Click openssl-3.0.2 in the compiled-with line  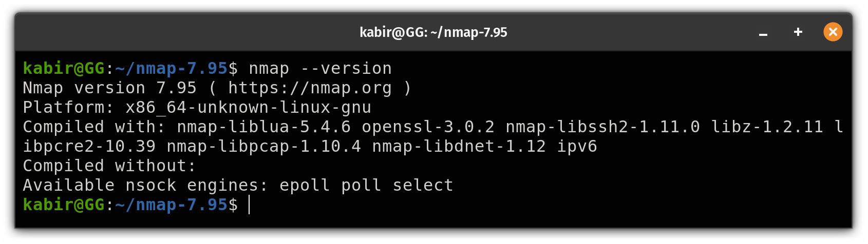428,127
